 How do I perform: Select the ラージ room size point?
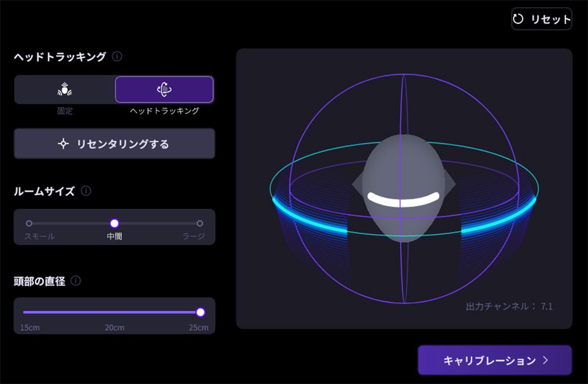coord(200,223)
